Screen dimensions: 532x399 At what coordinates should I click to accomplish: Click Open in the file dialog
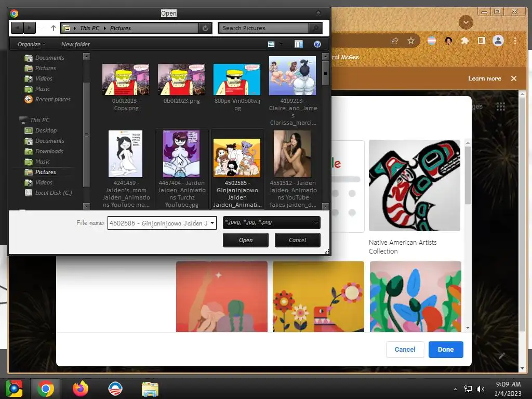(x=246, y=240)
